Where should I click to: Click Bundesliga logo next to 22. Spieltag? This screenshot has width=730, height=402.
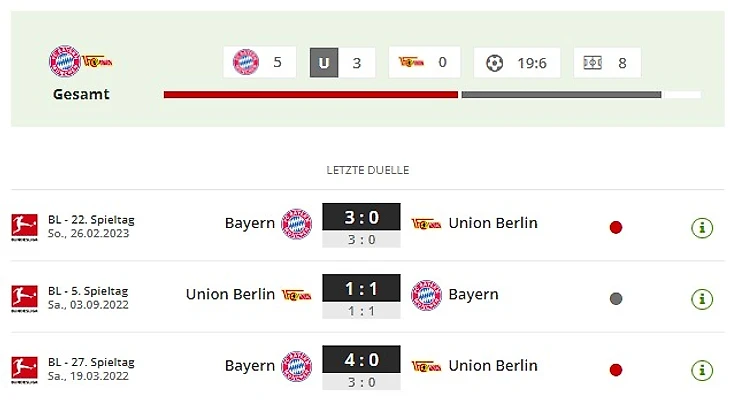click(23, 226)
